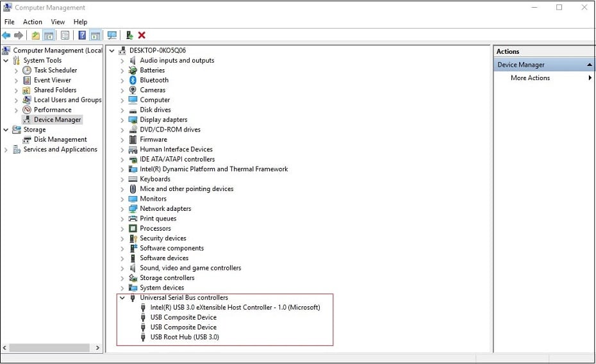Select IDE ATA/ATAPI controllers row
The width and height of the screenshot is (596, 364).
[x=177, y=159]
